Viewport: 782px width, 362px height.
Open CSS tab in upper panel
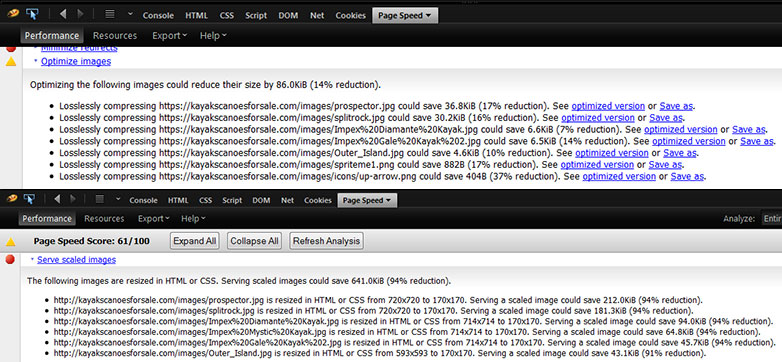click(226, 15)
